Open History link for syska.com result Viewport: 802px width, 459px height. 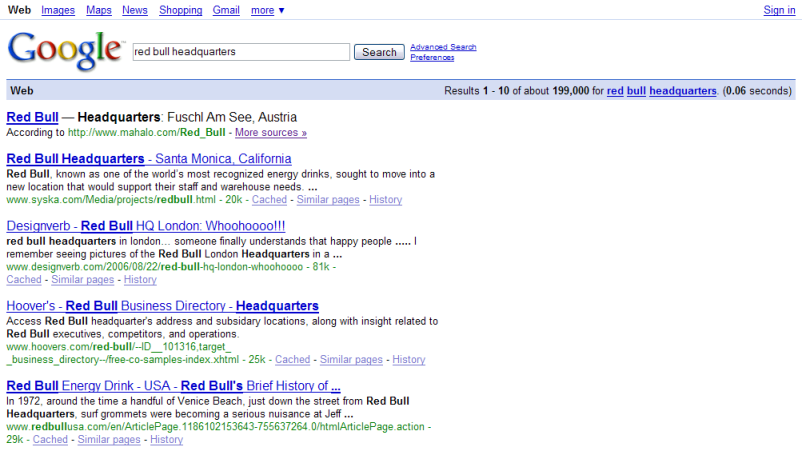point(386,200)
